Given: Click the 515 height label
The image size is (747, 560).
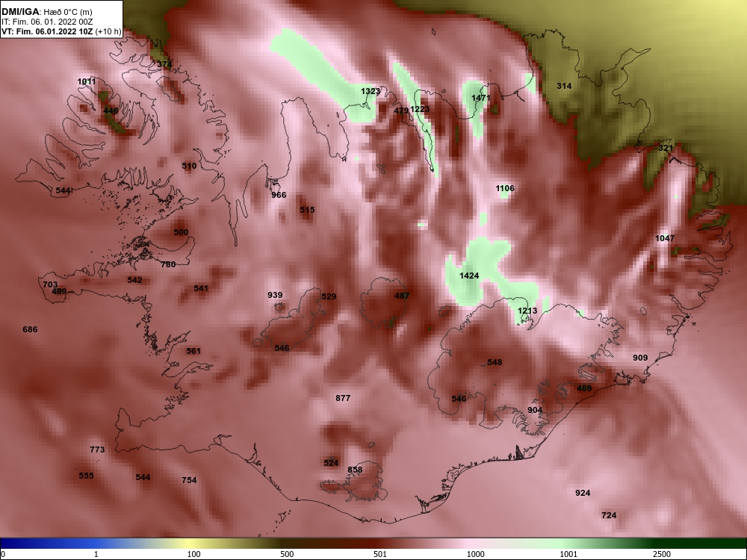Looking at the screenshot, I should [x=307, y=210].
